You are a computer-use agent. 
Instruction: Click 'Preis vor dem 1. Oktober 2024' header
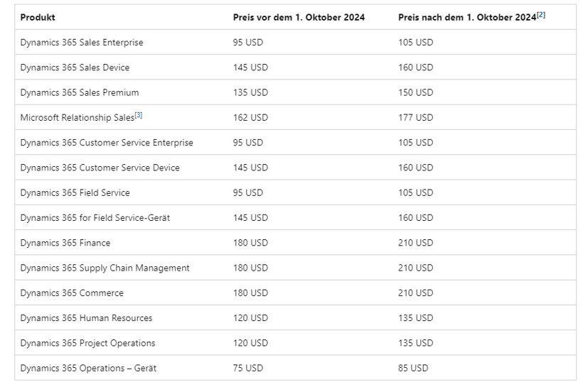coord(299,17)
